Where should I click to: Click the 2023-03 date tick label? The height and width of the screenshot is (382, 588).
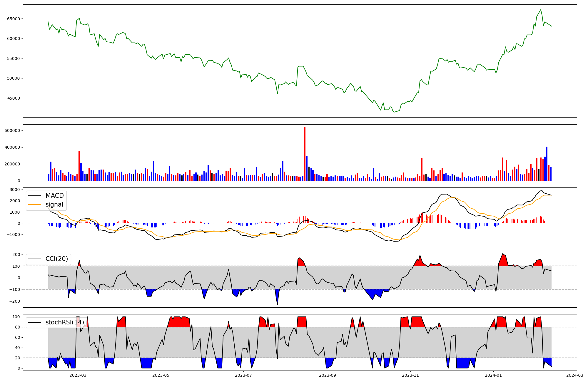coord(78,375)
